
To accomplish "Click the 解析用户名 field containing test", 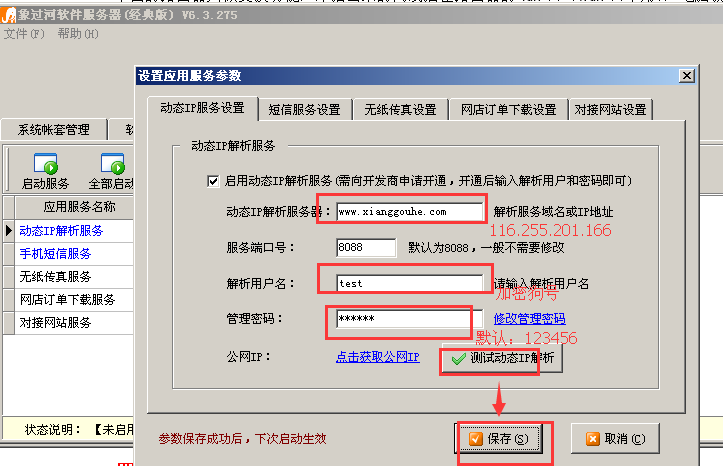I will coord(409,283).
